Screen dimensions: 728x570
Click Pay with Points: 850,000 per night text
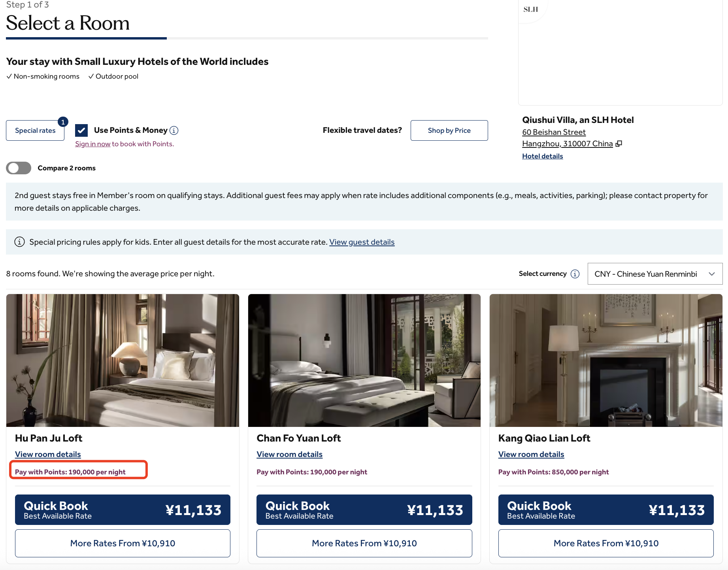(553, 472)
